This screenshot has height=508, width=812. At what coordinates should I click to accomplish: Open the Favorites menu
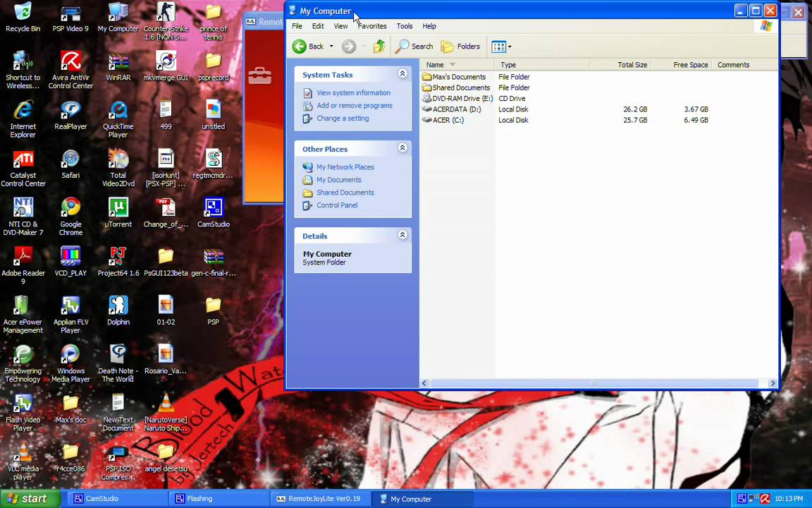[x=372, y=26]
